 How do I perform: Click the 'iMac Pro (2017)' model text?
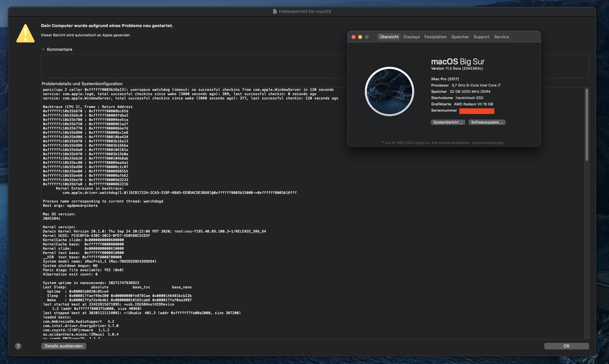pos(445,79)
